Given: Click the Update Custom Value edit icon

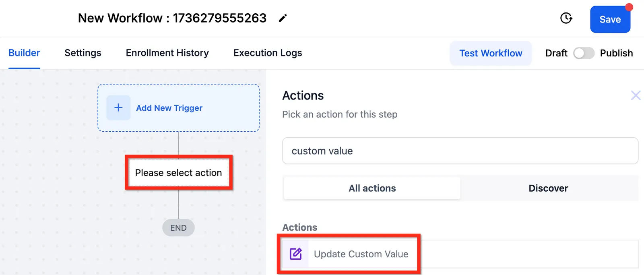Looking at the screenshot, I should click(x=296, y=254).
